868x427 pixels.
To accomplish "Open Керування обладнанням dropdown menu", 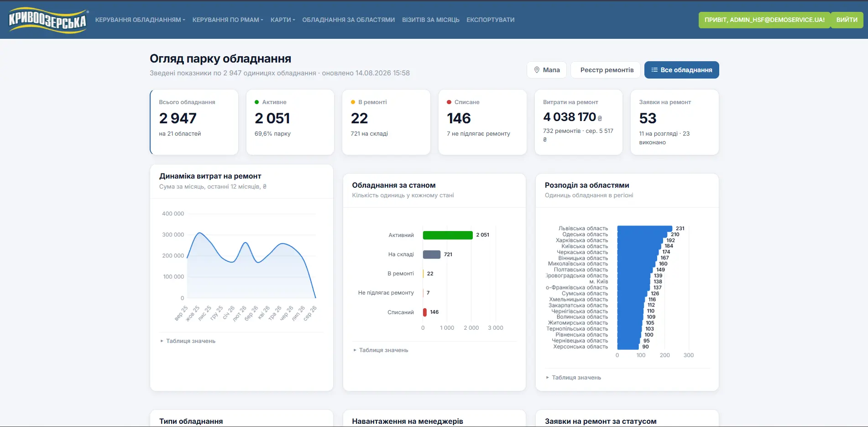I will [140, 20].
